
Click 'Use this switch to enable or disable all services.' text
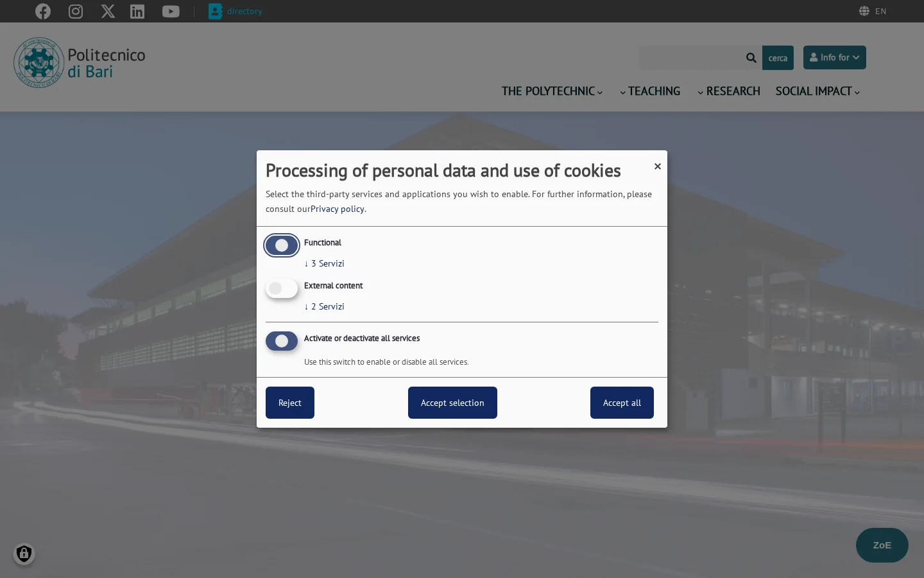click(386, 362)
